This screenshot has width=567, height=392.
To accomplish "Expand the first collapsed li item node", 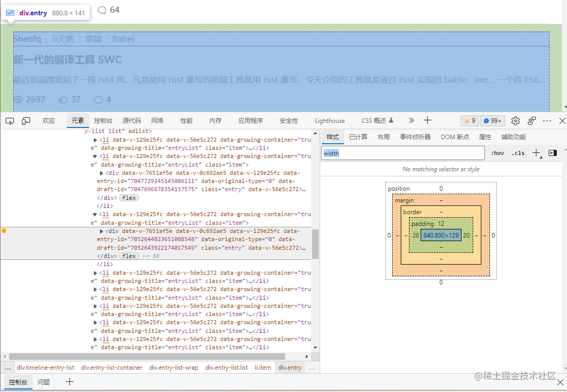I will click(95, 140).
